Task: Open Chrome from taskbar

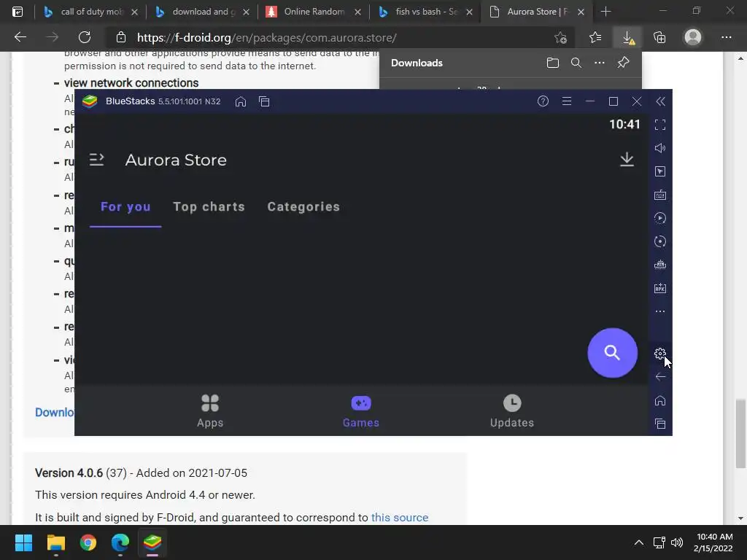Action: (x=88, y=542)
